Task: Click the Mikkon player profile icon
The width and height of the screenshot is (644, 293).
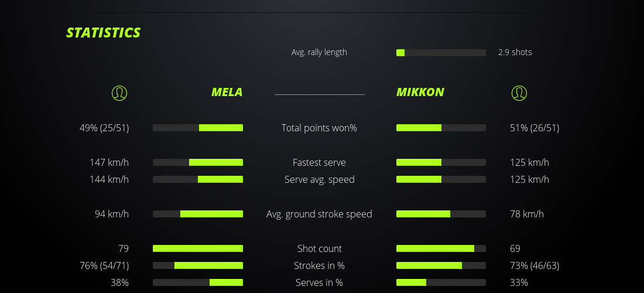Action: pyautogui.click(x=519, y=93)
